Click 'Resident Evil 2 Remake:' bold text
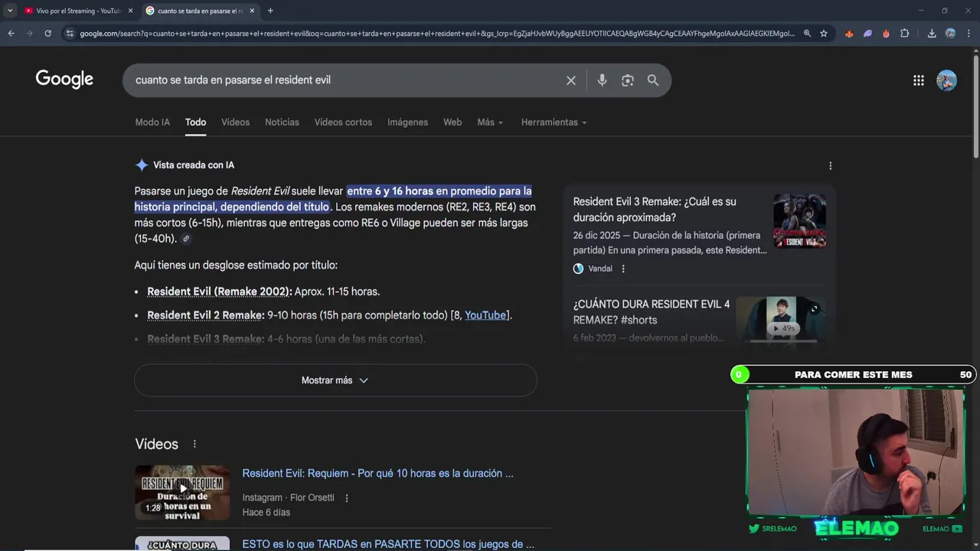This screenshot has height=551, width=980. tap(206, 315)
